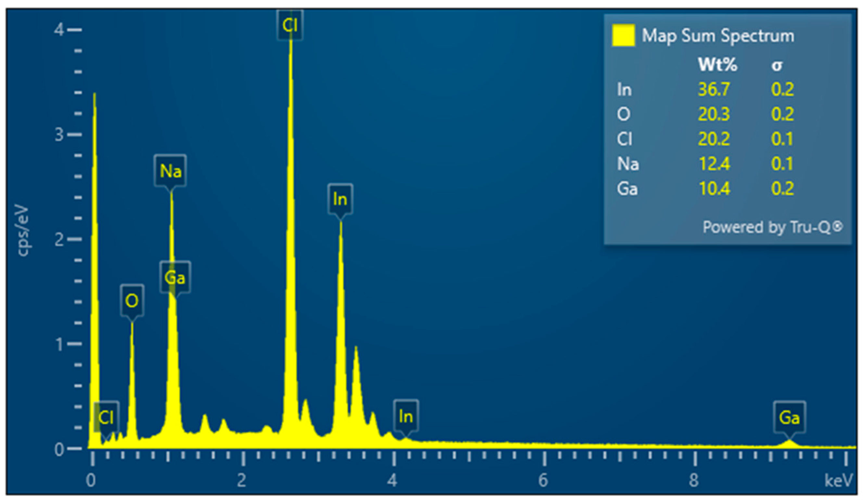Click the σ column header

(777, 65)
